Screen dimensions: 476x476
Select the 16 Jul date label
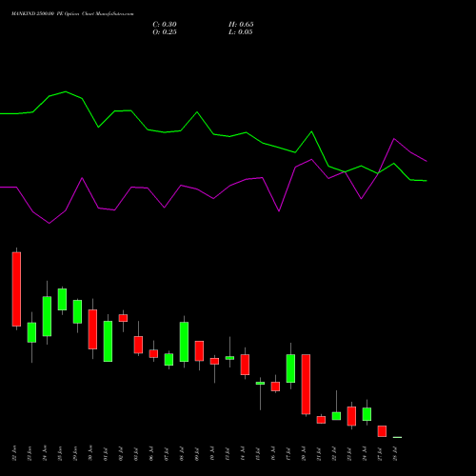pyautogui.click(x=273, y=453)
